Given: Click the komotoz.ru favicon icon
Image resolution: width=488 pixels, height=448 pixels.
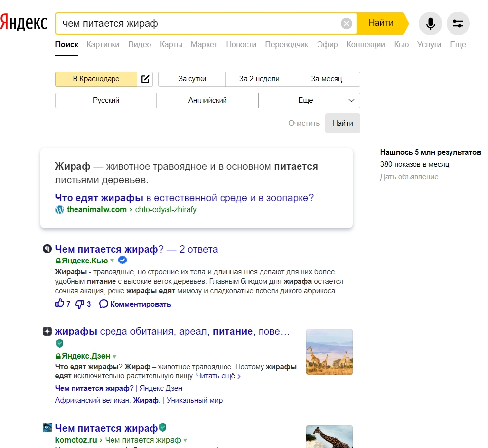Looking at the screenshot, I should pyautogui.click(x=47, y=428).
